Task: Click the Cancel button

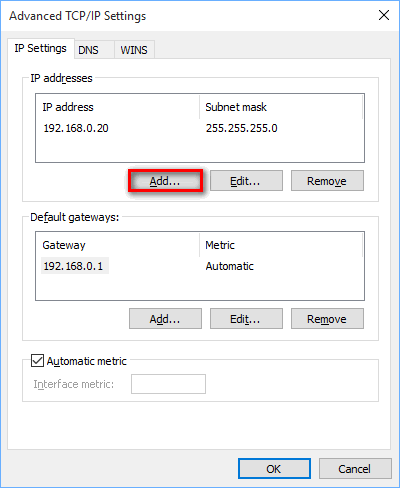Action: [x=355, y=469]
